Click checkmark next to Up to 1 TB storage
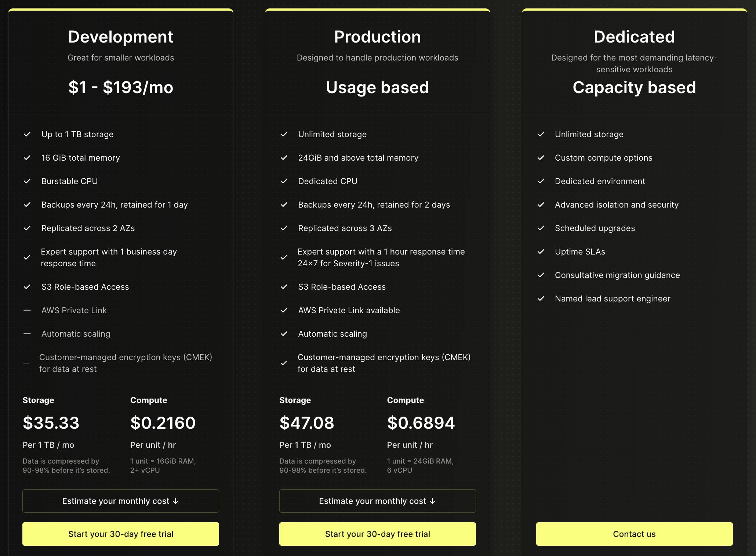 tap(27, 134)
